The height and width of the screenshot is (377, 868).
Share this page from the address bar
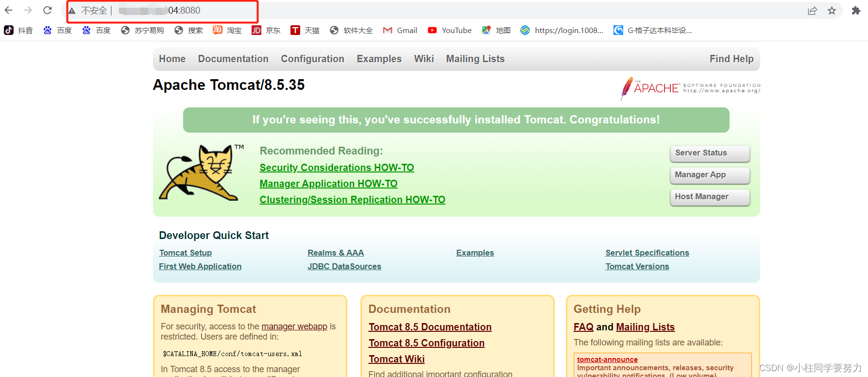tap(812, 11)
